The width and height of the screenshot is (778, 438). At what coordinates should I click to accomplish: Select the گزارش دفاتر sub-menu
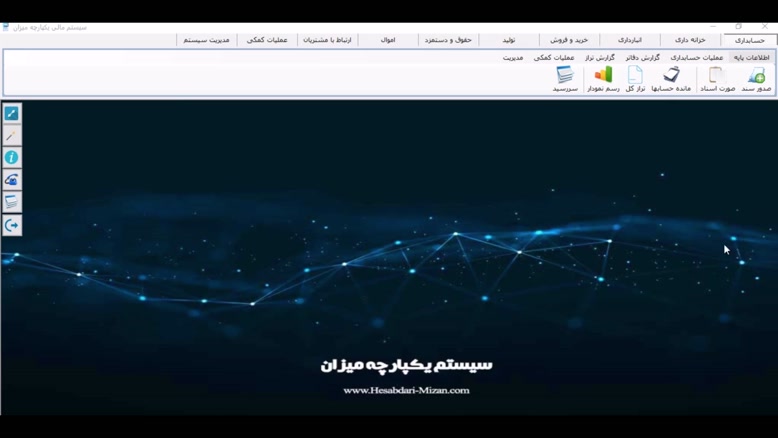coord(643,58)
